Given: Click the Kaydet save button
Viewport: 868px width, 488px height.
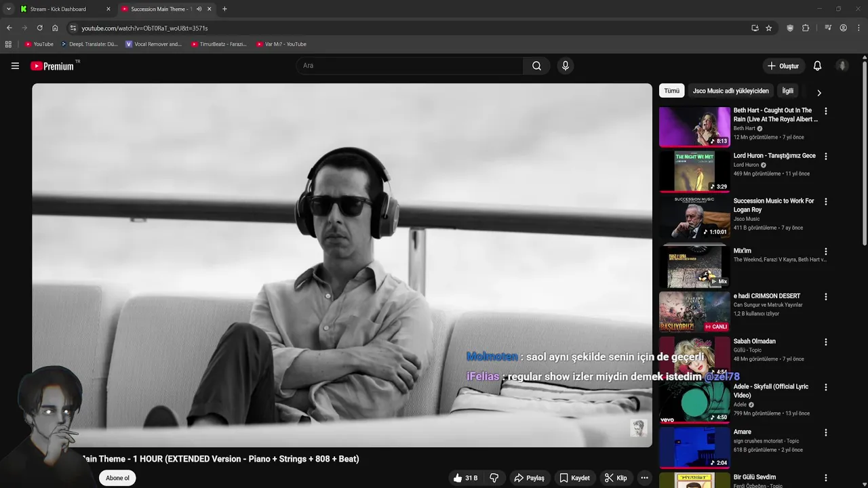Looking at the screenshot, I should click(574, 478).
